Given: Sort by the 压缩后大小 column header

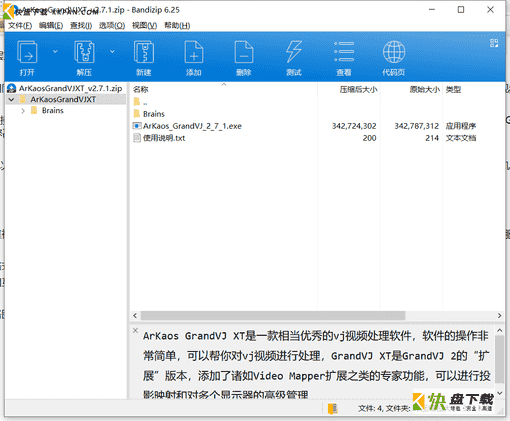Looking at the screenshot, I should coord(358,89).
